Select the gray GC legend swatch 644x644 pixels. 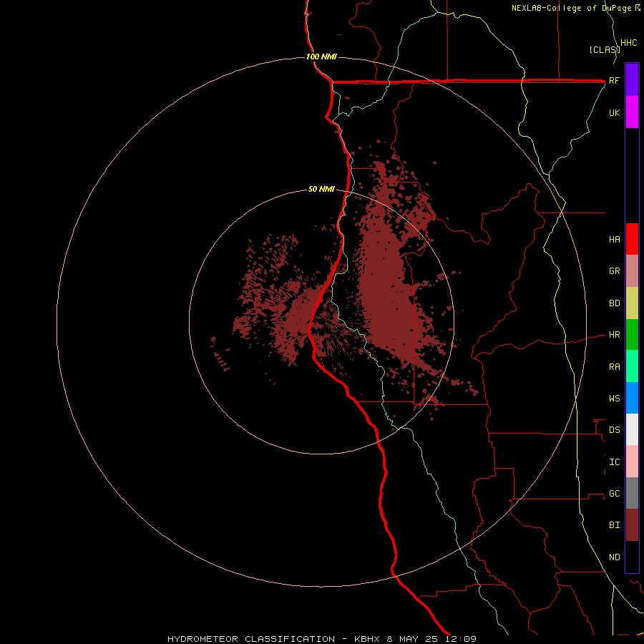click(632, 493)
